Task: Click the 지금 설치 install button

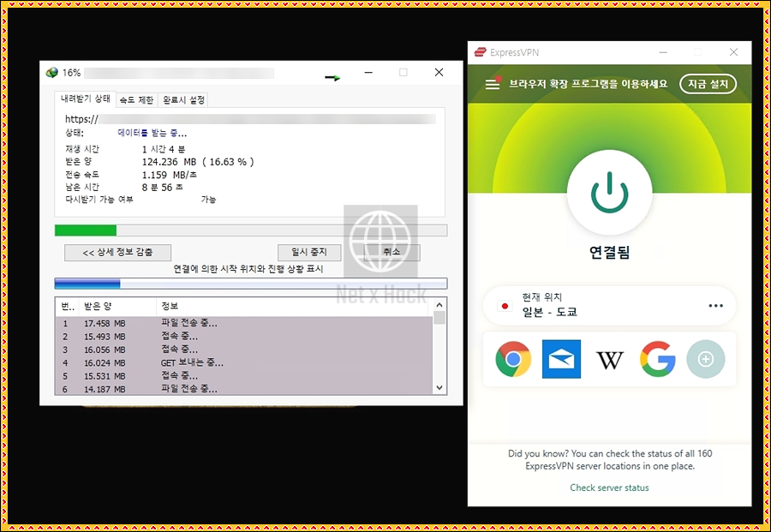Action: (x=708, y=84)
